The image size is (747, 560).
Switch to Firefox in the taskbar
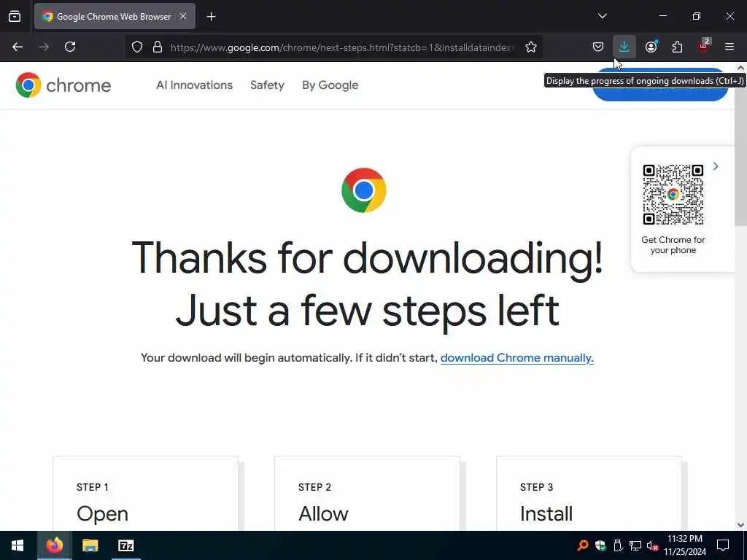(x=54, y=545)
